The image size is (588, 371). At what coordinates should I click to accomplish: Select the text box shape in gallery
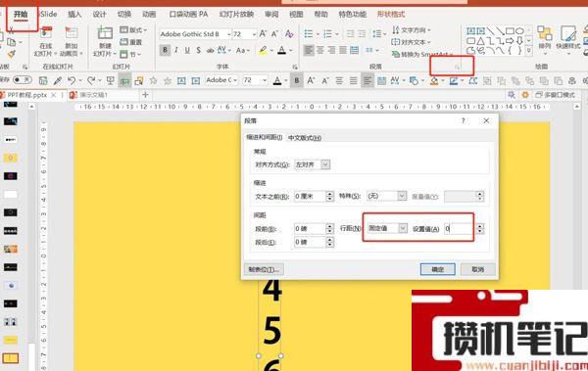pyautogui.click(x=471, y=30)
